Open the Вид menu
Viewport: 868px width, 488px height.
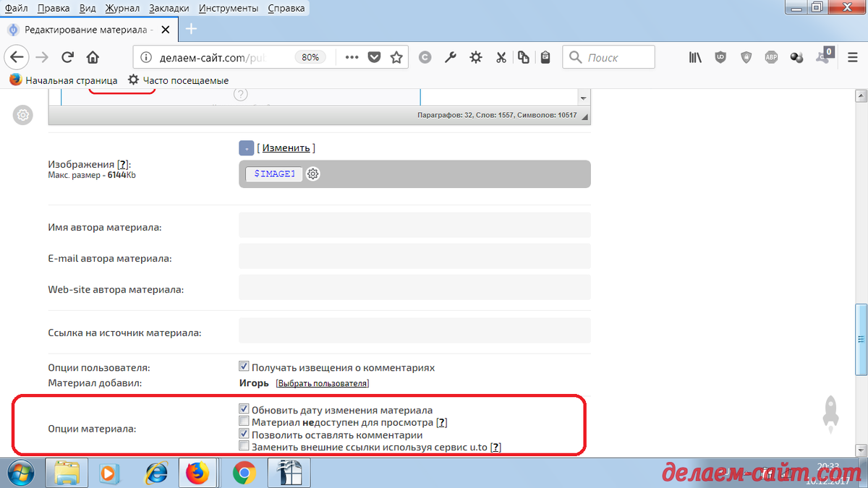pyautogui.click(x=88, y=8)
